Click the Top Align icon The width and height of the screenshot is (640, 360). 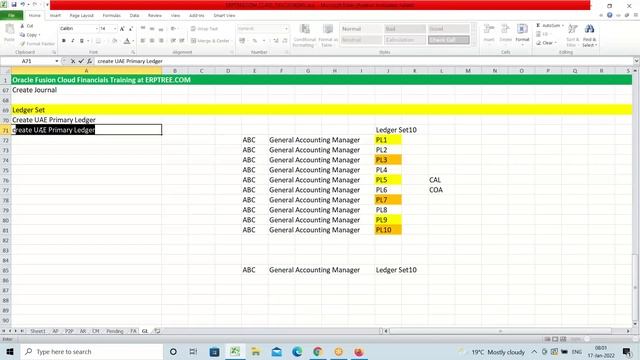(x=142, y=29)
